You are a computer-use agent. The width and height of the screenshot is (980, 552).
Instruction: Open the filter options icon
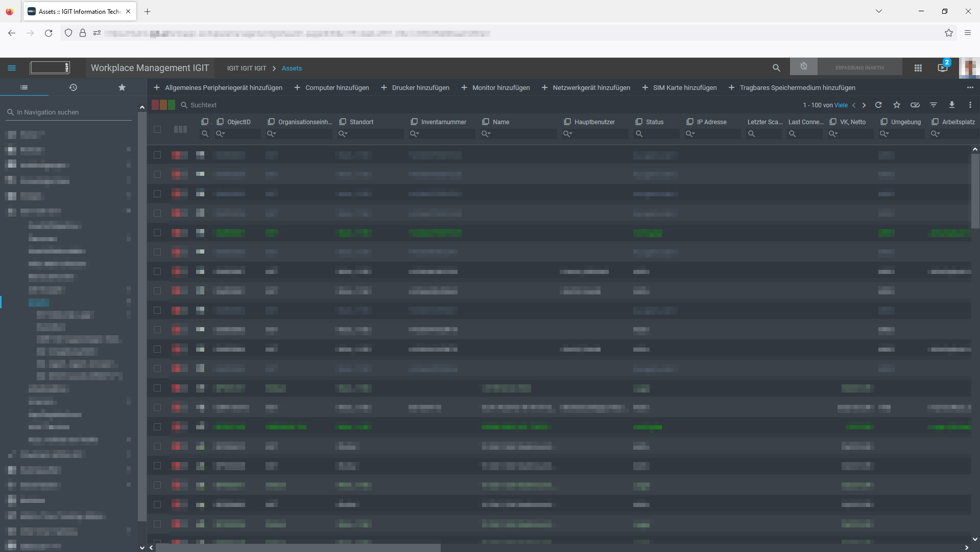pos(934,105)
